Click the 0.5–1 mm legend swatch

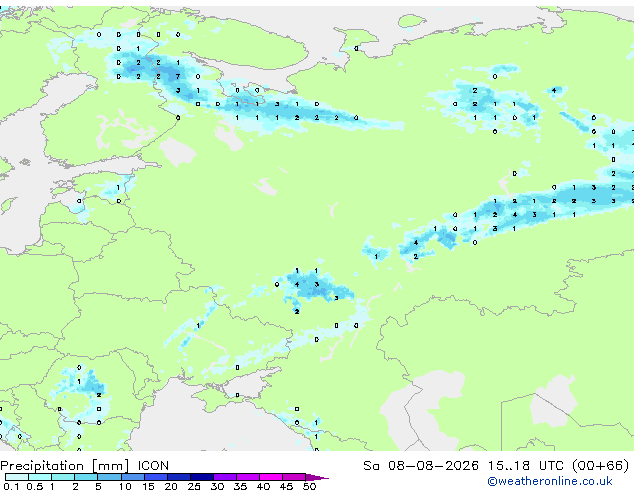[40, 477]
